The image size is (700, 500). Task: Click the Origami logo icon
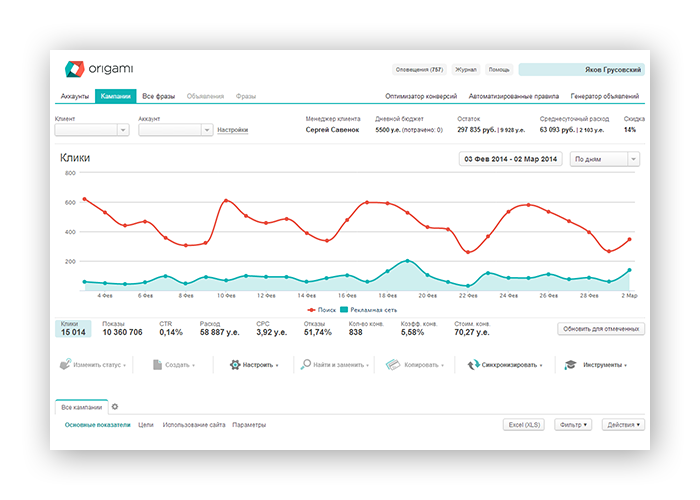[x=74, y=70]
